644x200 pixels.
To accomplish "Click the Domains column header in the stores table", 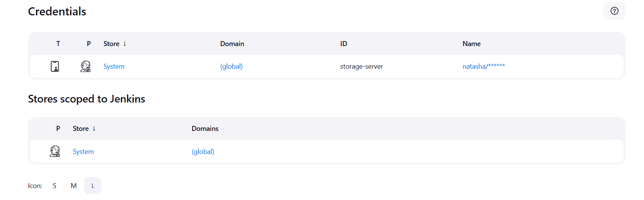I will pos(205,129).
